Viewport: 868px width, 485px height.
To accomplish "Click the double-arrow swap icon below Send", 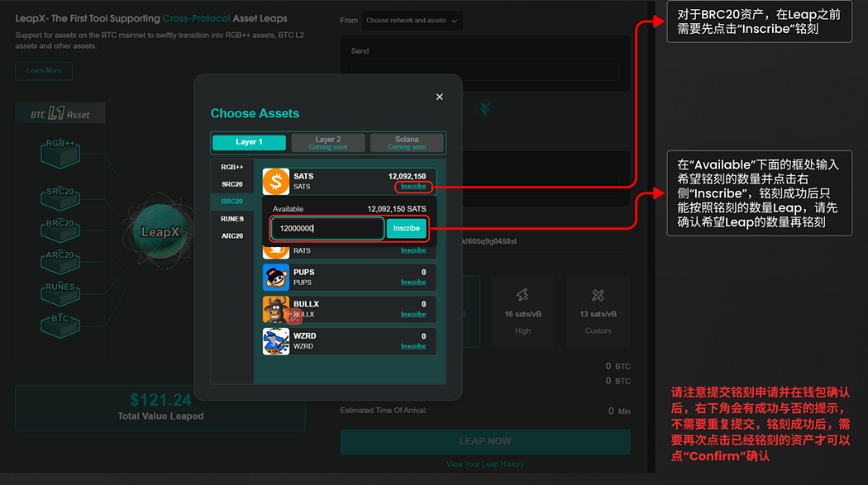I will click(485, 109).
